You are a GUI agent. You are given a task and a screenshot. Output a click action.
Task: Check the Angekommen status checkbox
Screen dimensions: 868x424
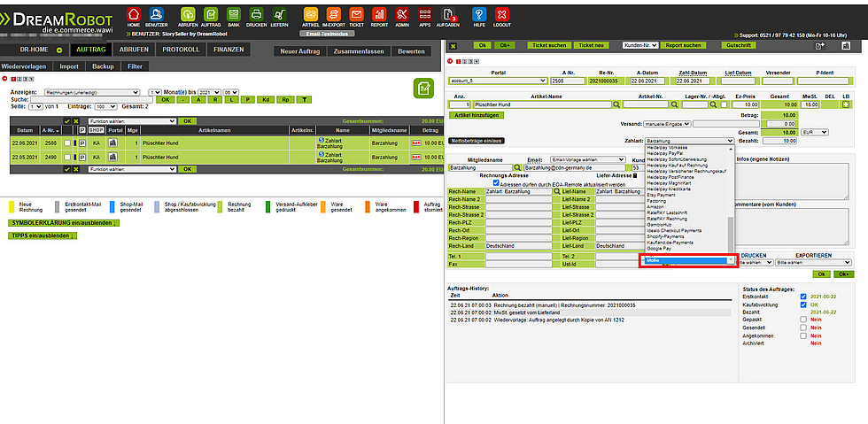point(803,335)
